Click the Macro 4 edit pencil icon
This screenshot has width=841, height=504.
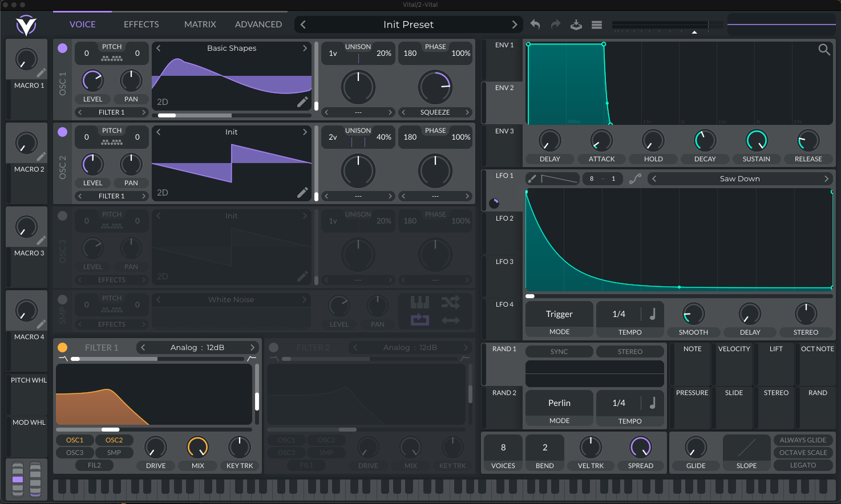point(41,324)
